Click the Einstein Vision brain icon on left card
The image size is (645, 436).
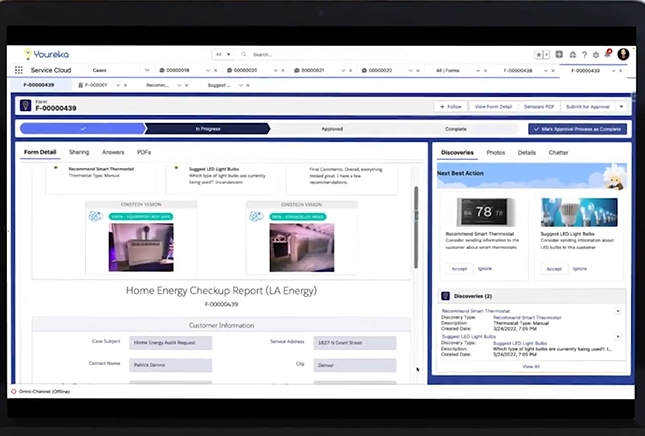[95, 216]
